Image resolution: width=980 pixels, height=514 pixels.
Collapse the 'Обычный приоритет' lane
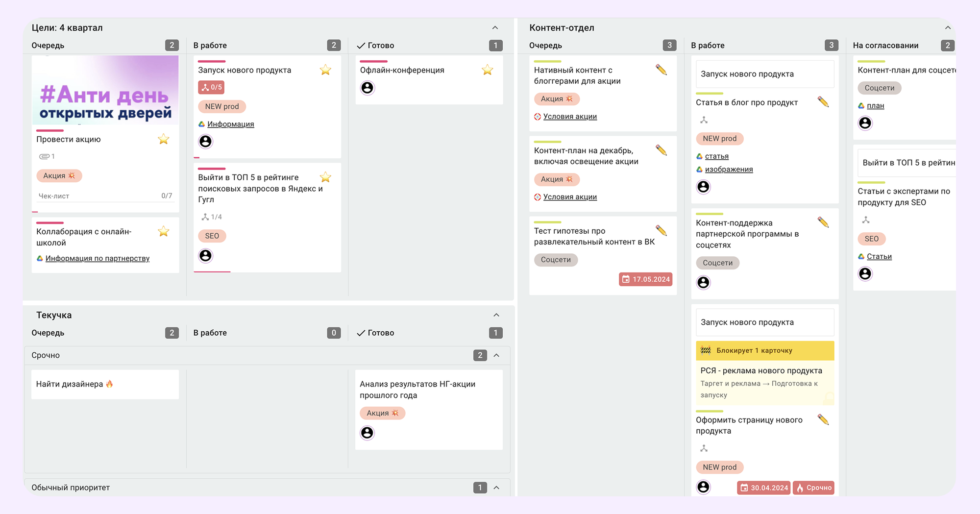(496, 488)
